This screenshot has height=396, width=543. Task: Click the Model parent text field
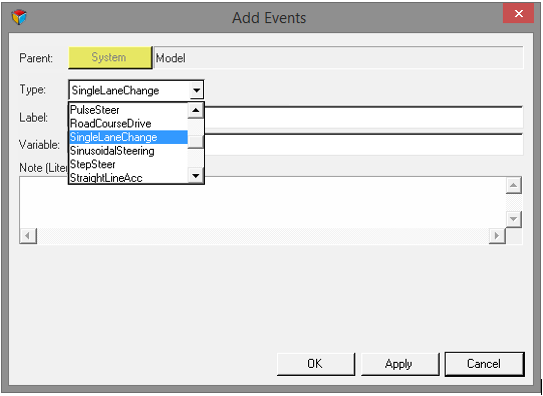tap(338, 57)
